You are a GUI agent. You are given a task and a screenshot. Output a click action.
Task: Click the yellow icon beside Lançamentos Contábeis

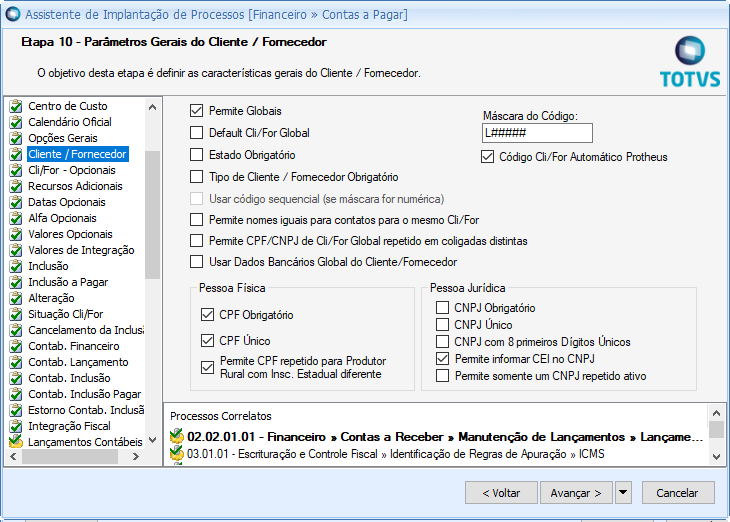pyautogui.click(x=16, y=441)
